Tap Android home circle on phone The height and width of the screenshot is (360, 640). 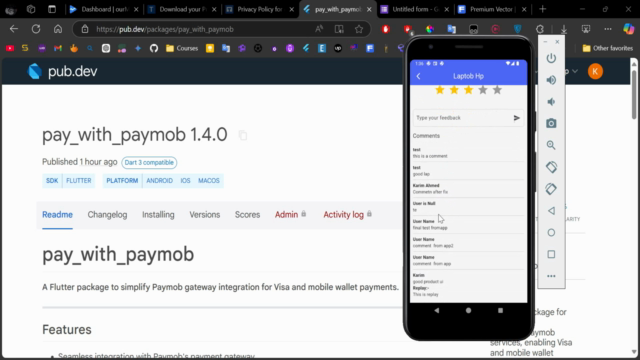pyautogui.click(x=468, y=311)
